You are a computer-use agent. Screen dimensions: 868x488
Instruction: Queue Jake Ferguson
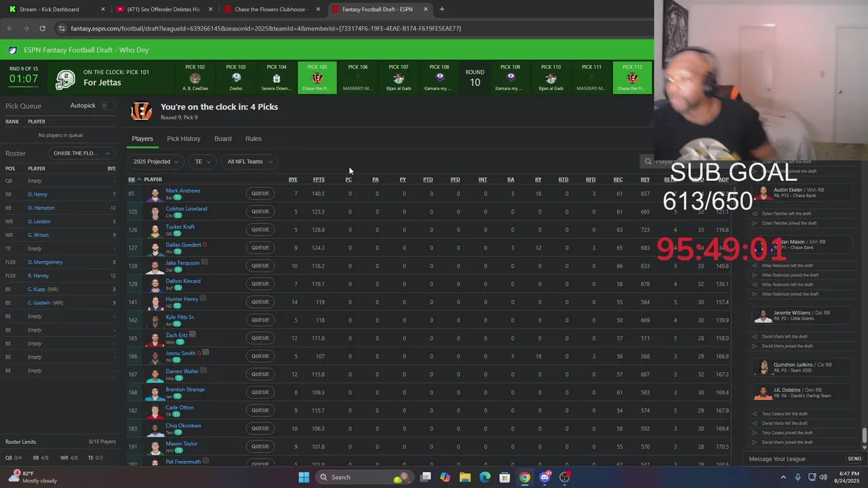point(260,266)
